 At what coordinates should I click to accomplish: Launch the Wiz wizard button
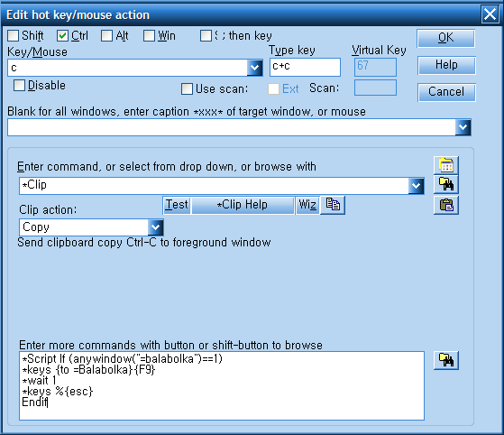[x=307, y=205]
